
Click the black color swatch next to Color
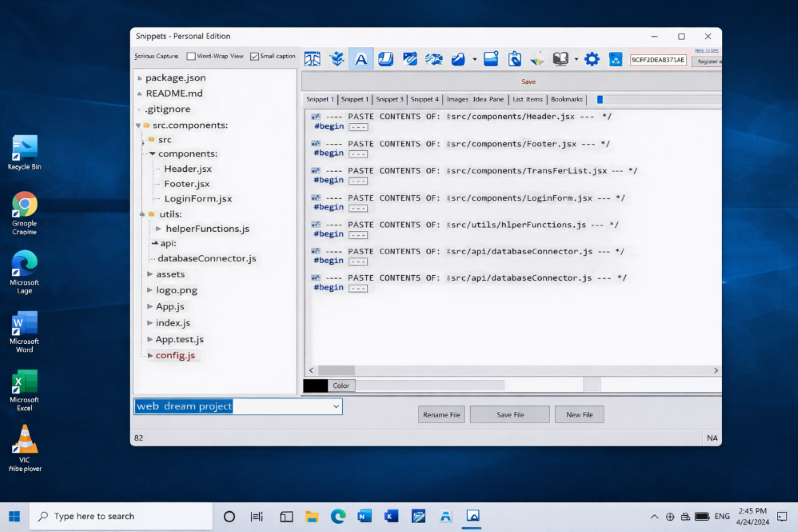coord(315,385)
